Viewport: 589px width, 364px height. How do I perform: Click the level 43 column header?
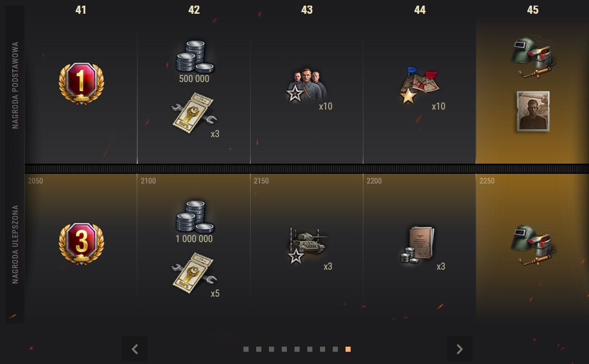[307, 10]
